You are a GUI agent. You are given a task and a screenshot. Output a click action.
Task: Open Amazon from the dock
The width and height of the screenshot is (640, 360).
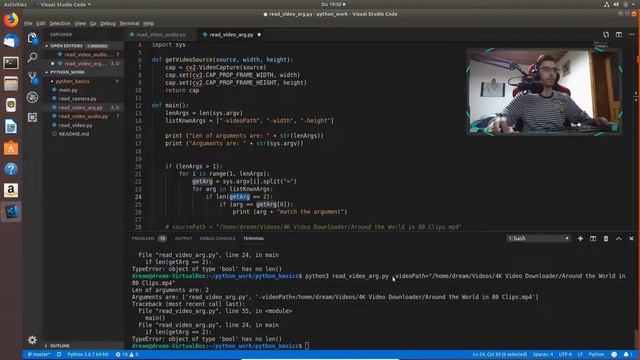coord(11,190)
